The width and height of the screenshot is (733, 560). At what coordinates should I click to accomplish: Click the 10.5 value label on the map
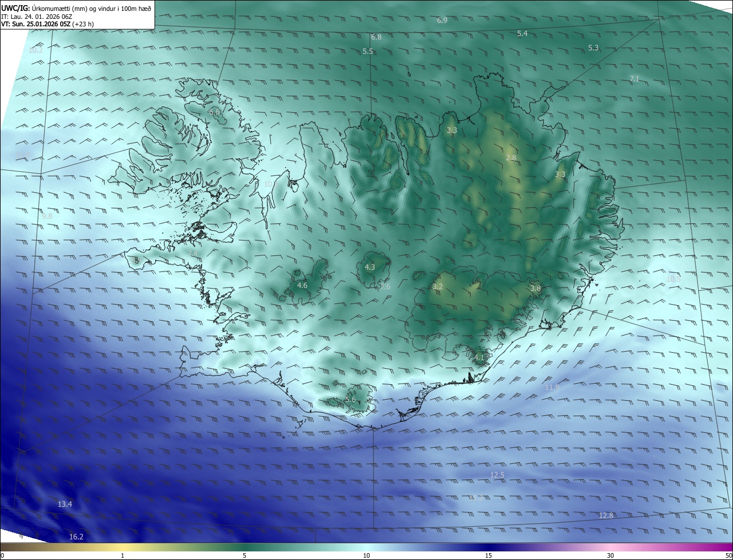[x=673, y=279]
